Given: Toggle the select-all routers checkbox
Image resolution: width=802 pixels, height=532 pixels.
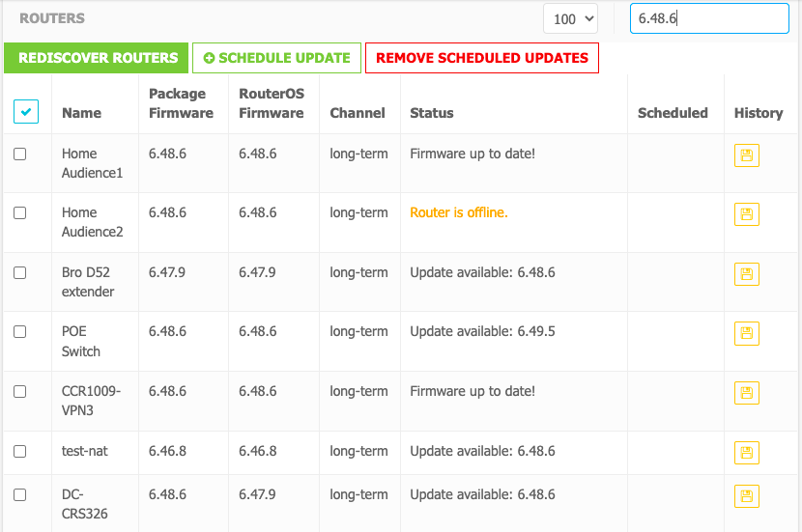Looking at the screenshot, I should click(26, 111).
